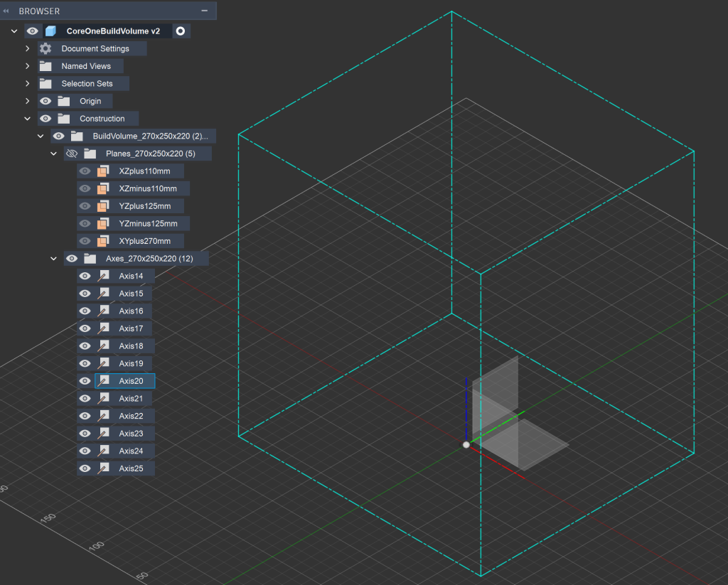Collapse the Browser panel with minus icon
728x585 pixels.
click(x=205, y=11)
